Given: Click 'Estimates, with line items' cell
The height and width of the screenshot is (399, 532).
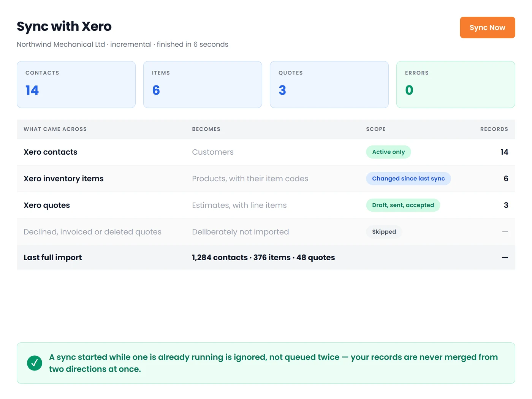Looking at the screenshot, I should 239,205.
